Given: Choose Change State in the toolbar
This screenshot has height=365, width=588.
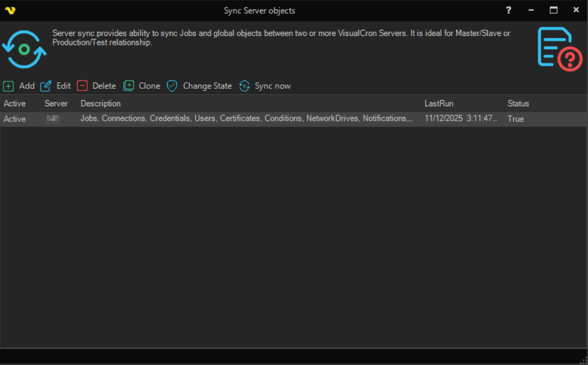Looking at the screenshot, I should (207, 86).
